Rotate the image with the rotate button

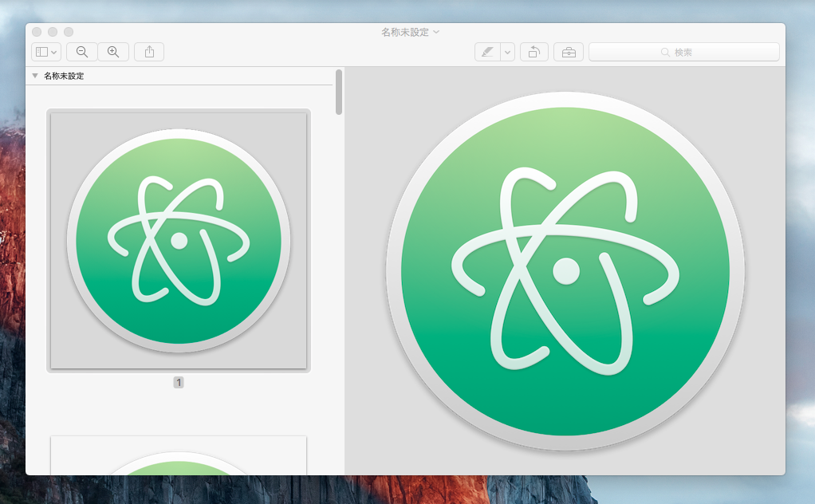pos(533,52)
